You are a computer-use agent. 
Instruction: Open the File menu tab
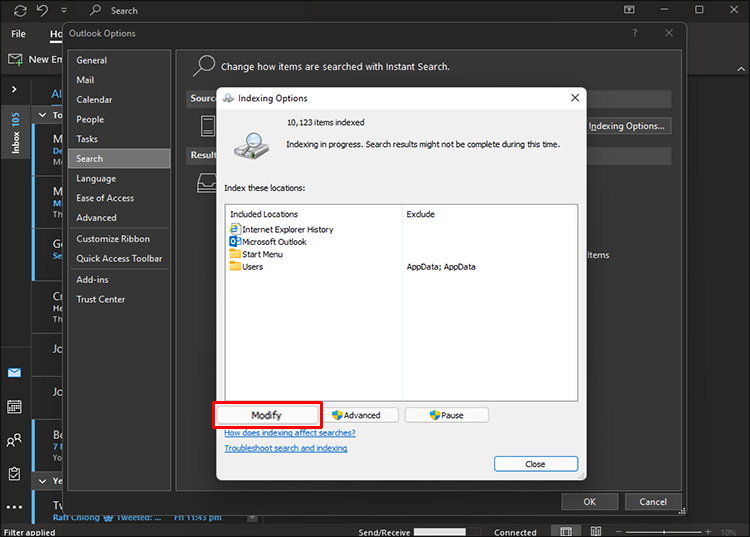coord(18,33)
